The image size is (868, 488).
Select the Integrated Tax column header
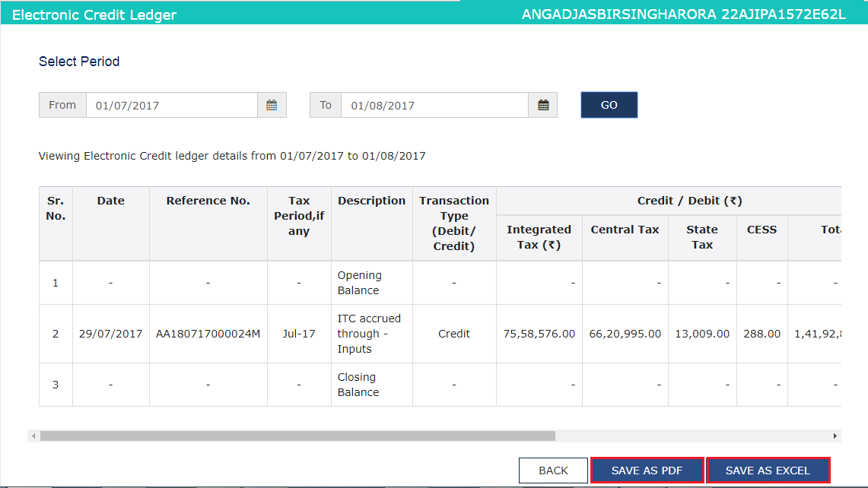coord(539,237)
